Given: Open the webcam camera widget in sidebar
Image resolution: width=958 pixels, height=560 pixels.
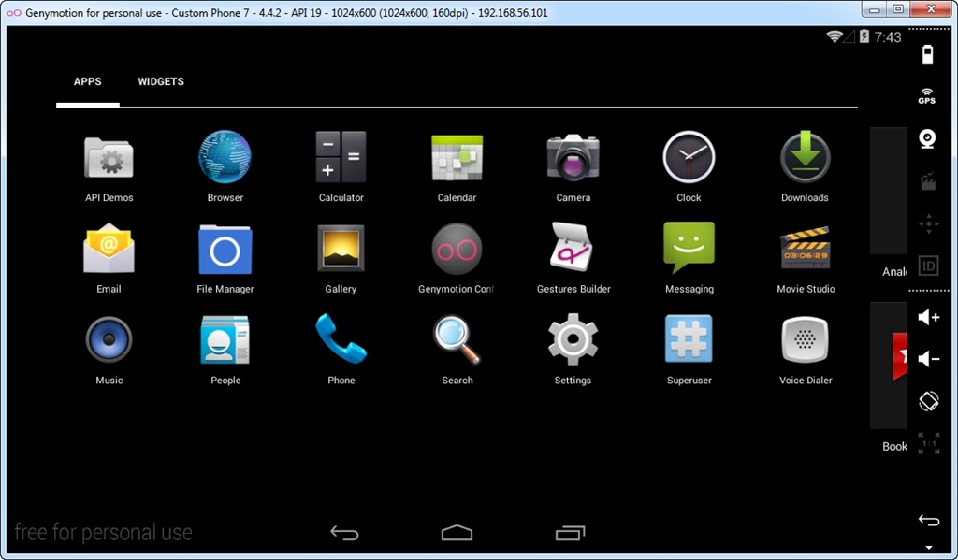Looking at the screenshot, I should tap(927, 138).
